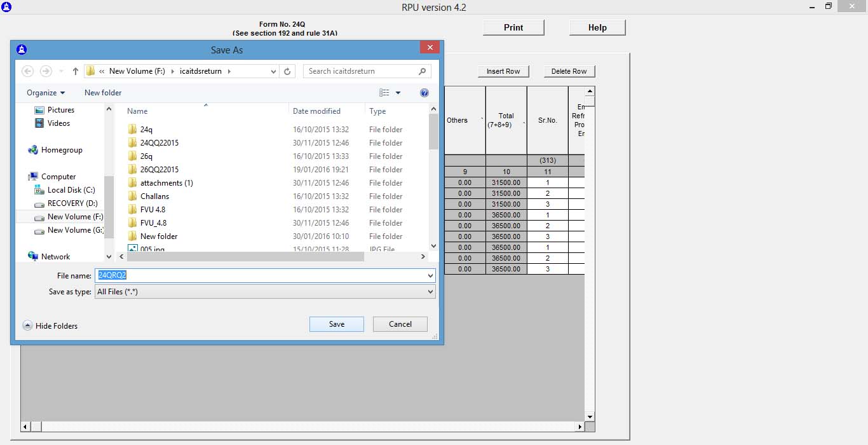Select the 26QQ22015 folder icon
This screenshot has width=868, height=445.
[x=132, y=170]
